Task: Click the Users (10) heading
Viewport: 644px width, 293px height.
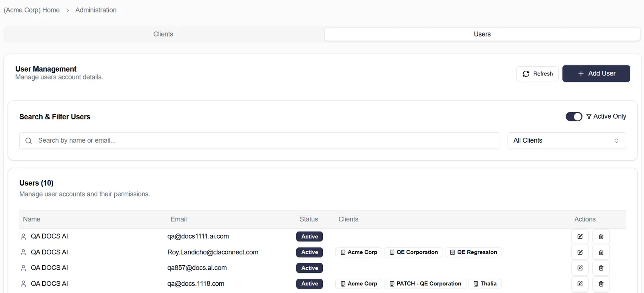Action: coord(36,183)
